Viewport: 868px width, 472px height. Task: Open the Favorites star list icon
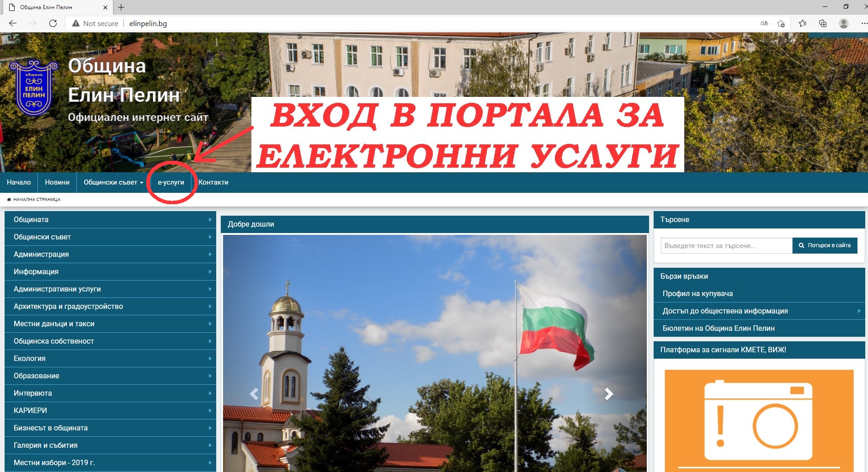pos(802,23)
